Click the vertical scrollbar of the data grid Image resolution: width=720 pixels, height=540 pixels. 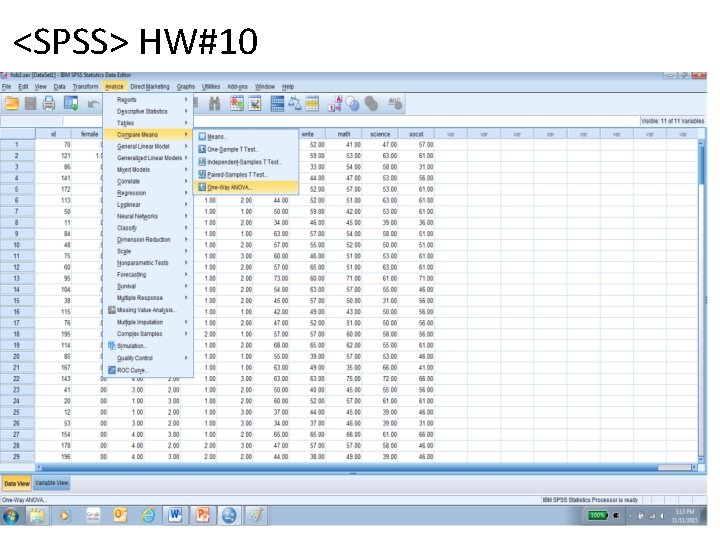point(701,301)
